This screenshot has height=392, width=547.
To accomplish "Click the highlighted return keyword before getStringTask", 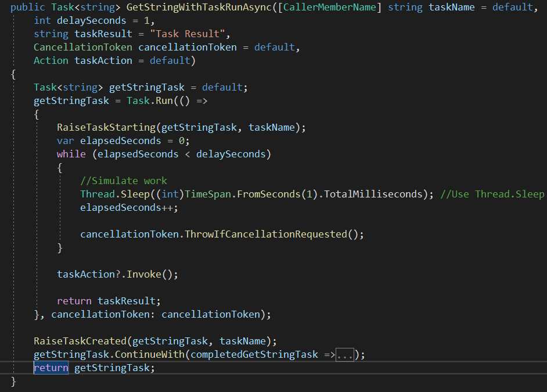I will coord(51,368).
